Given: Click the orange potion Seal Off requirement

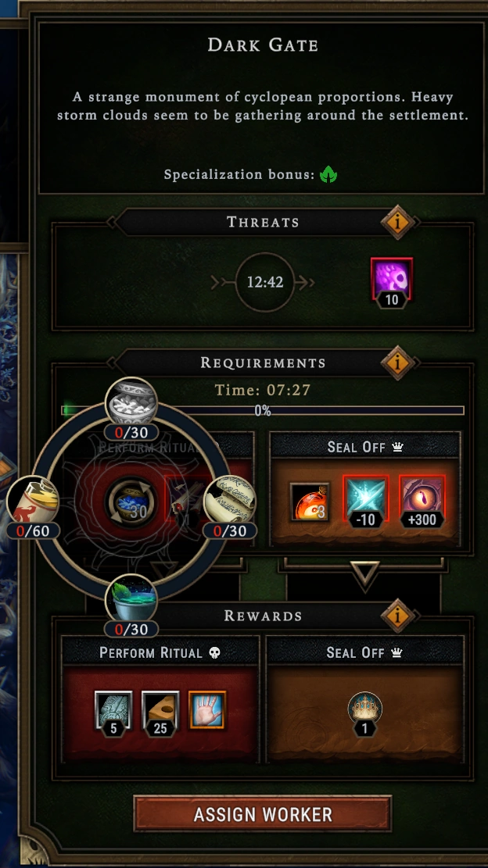Looking at the screenshot, I should click(x=310, y=502).
